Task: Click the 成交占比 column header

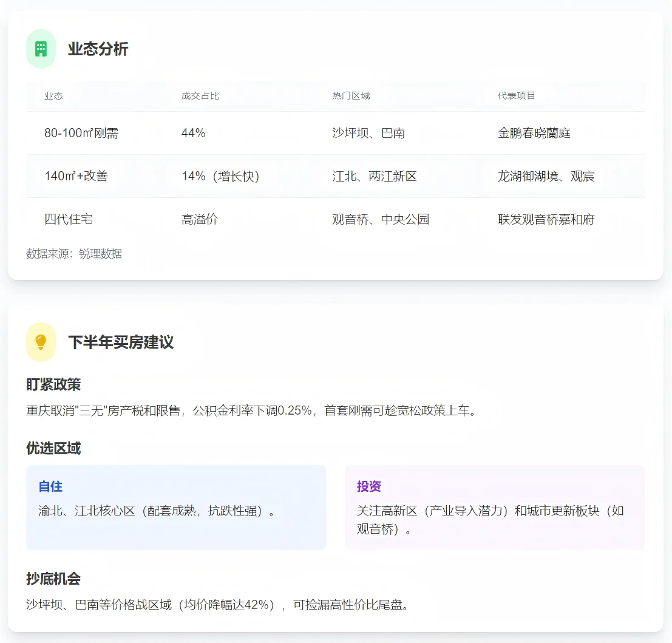Action: (x=200, y=95)
